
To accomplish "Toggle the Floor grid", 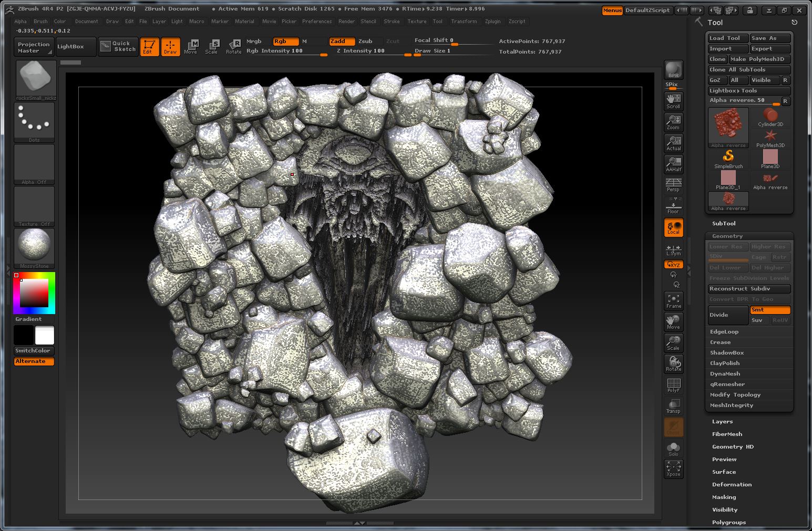I will coord(673,206).
